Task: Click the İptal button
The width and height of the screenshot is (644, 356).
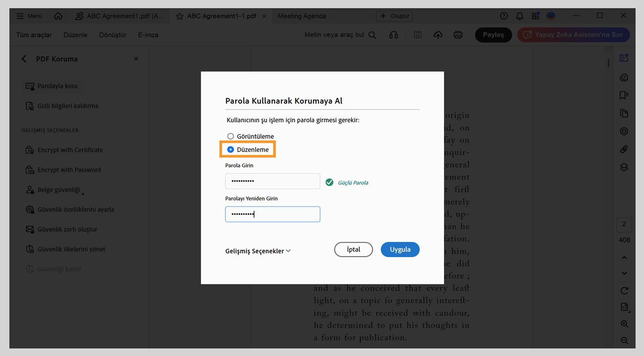Action: click(353, 250)
